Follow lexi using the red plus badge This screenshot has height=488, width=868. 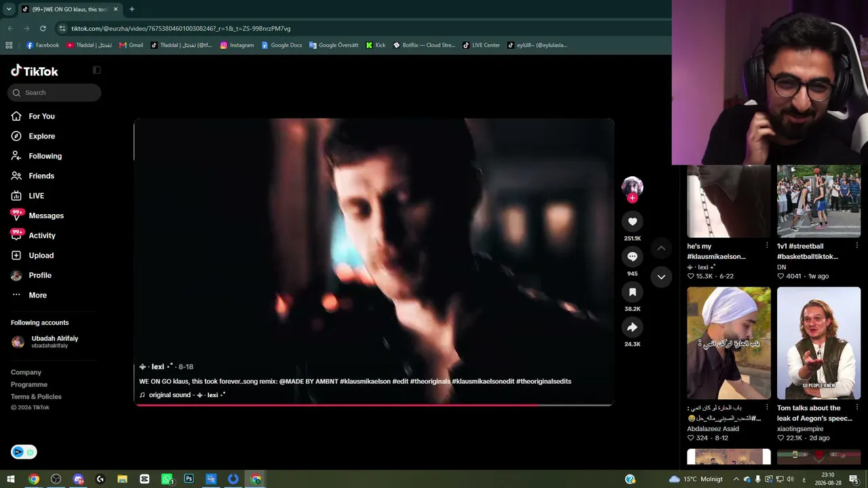(x=632, y=198)
